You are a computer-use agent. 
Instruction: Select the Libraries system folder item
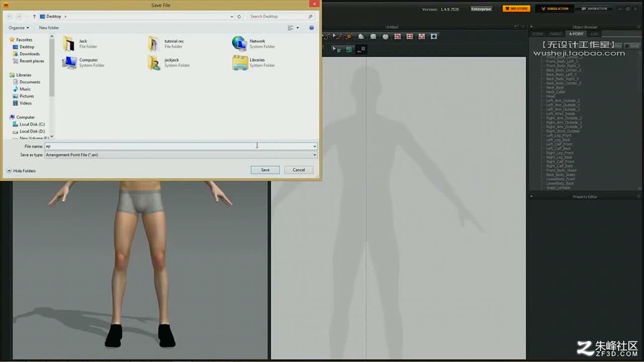coord(254,62)
